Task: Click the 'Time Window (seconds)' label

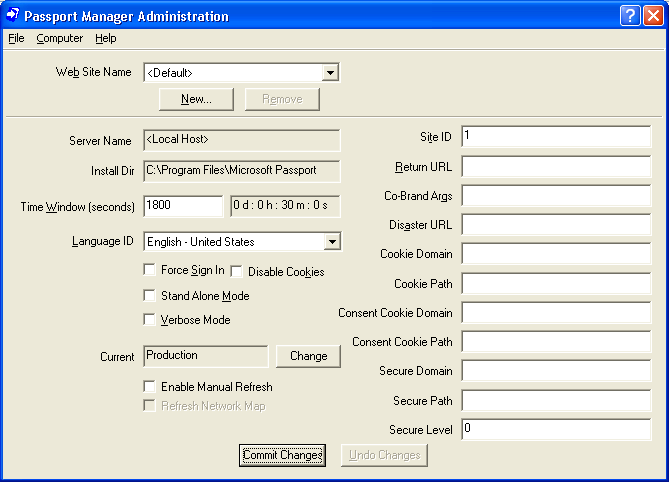Action: point(77,207)
